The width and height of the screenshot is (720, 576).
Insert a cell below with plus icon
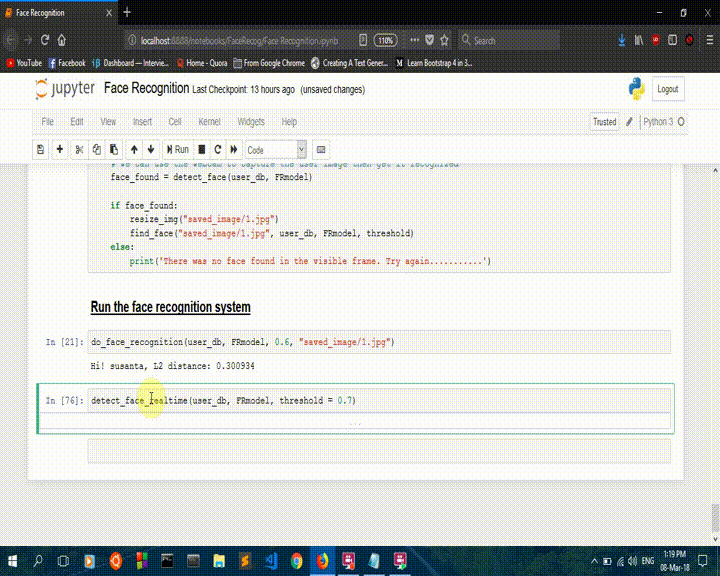[x=60, y=150]
